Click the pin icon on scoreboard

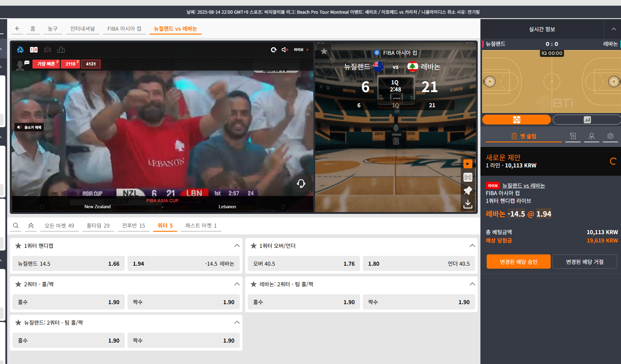(x=468, y=191)
